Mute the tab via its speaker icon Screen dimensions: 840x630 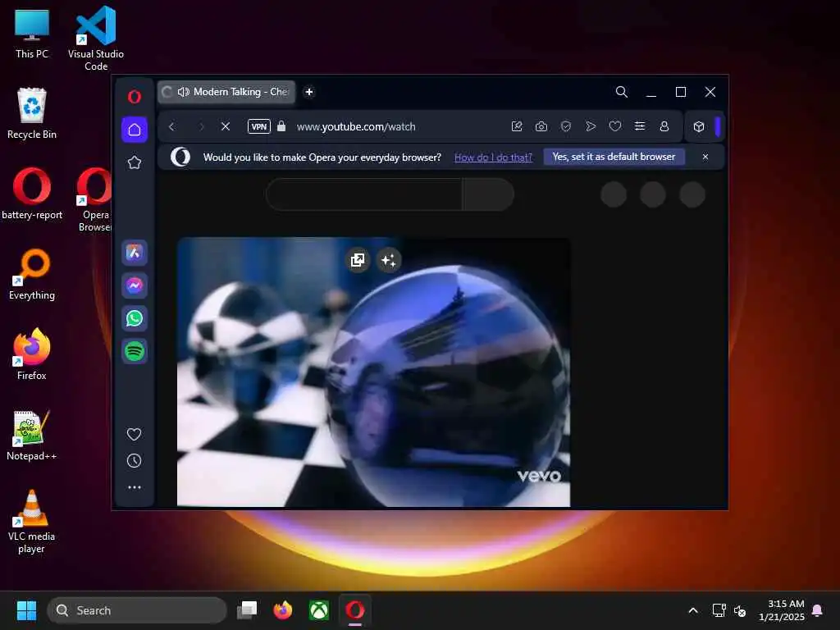[184, 92]
